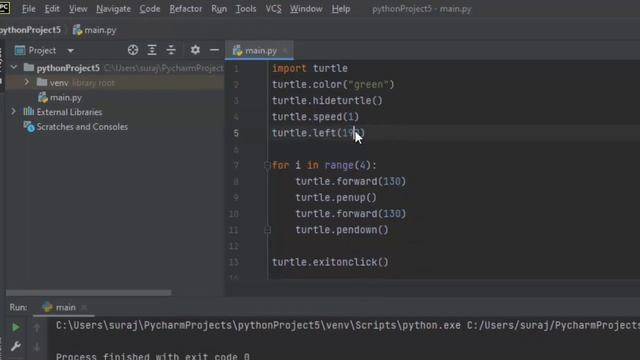
Task: Click the line turtle.speed(1)
Action: (x=316, y=117)
